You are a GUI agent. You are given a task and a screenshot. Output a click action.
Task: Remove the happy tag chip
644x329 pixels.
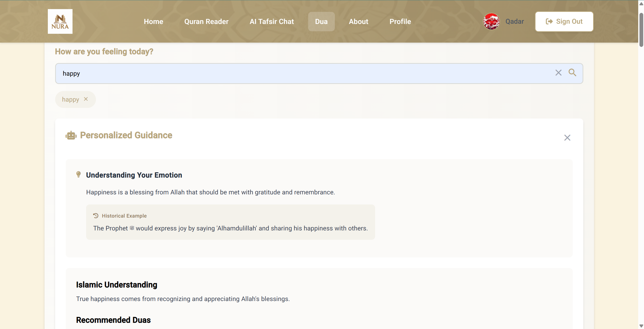tap(86, 99)
